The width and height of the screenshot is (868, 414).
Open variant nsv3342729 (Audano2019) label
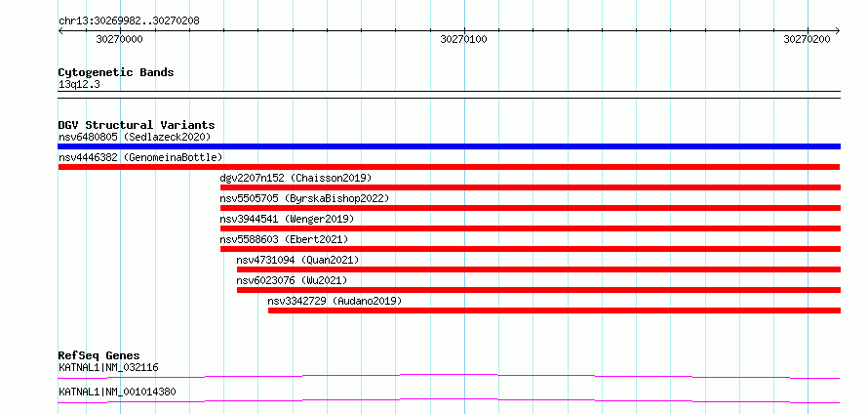tap(335, 301)
